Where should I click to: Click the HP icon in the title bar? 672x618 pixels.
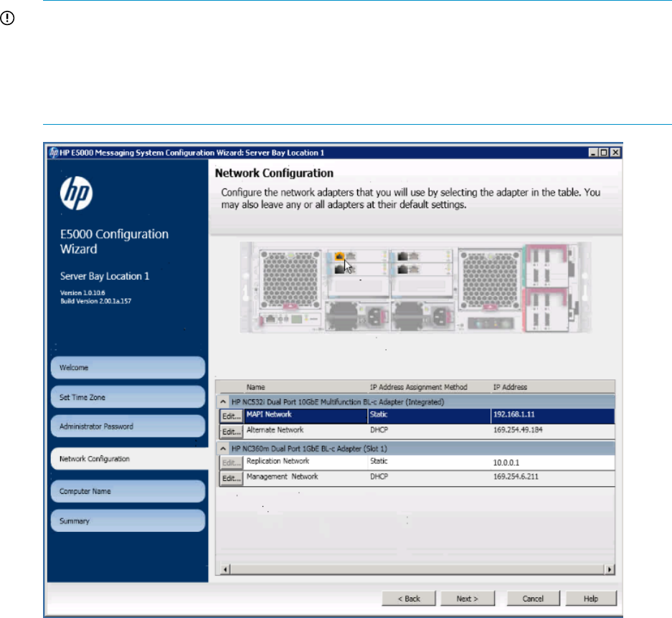pyautogui.click(x=54, y=153)
